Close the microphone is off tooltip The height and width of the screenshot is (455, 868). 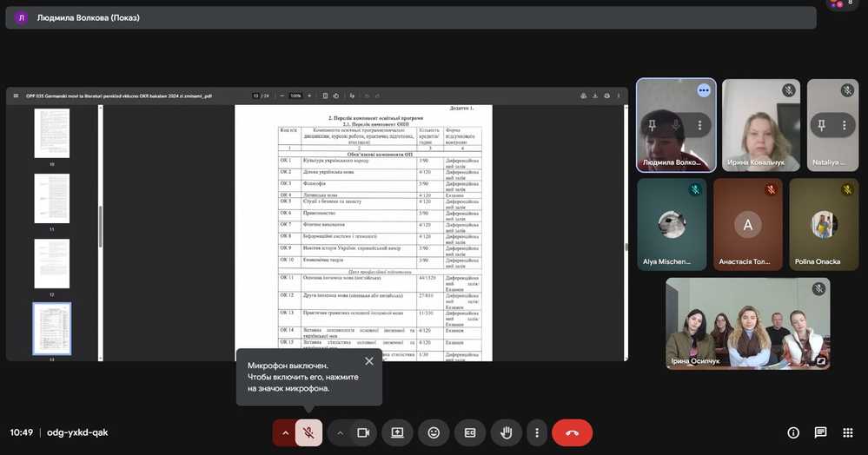point(369,361)
